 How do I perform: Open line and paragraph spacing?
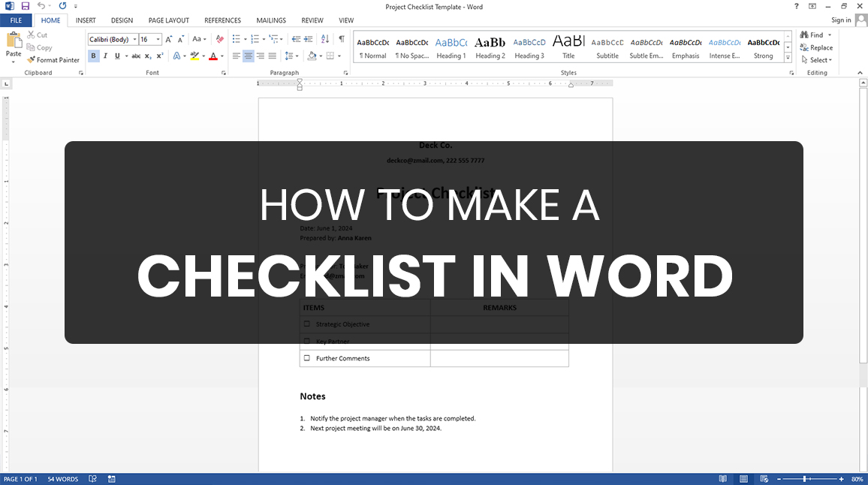point(288,56)
